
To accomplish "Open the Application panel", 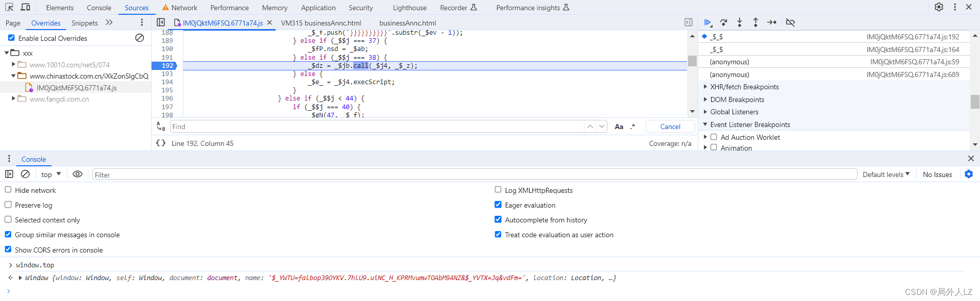I will point(318,8).
